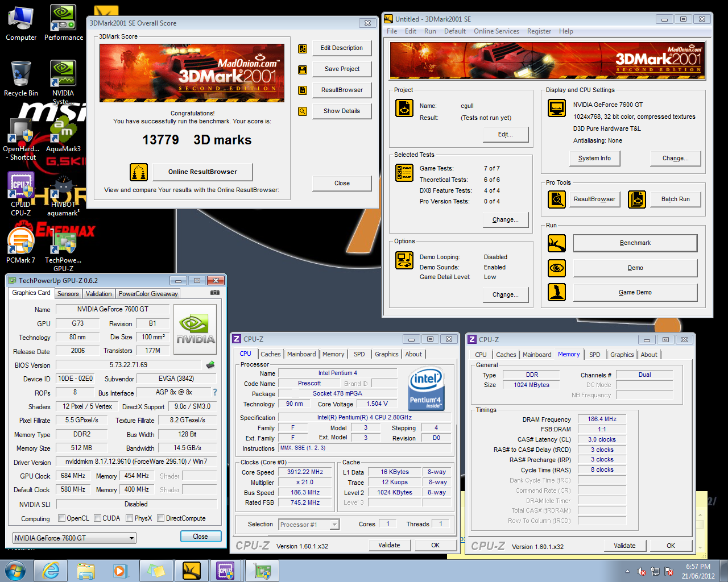728x582 pixels.
Task: Click the Show Details magnifier icon
Action: pyautogui.click(x=303, y=111)
